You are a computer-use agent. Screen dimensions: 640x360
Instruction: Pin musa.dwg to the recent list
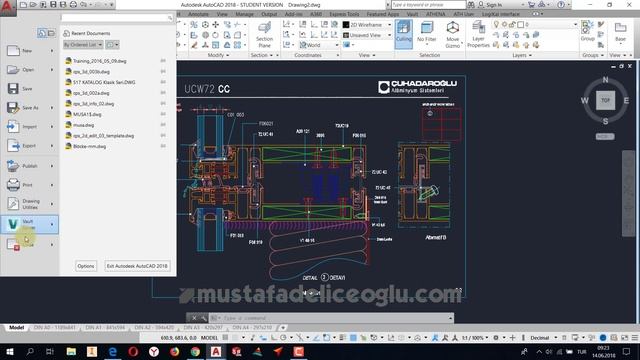coord(163,125)
